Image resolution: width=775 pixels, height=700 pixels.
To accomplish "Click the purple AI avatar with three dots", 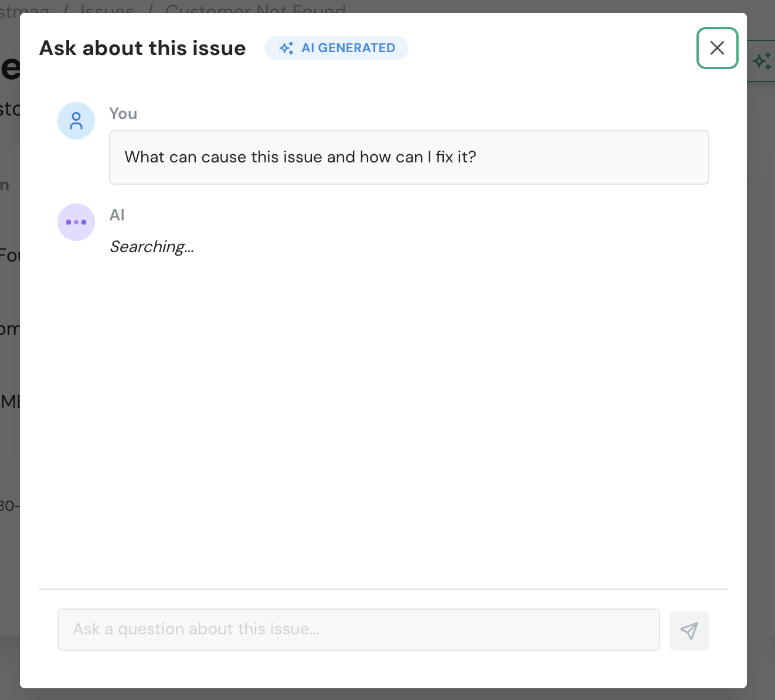I will point(76,222).
